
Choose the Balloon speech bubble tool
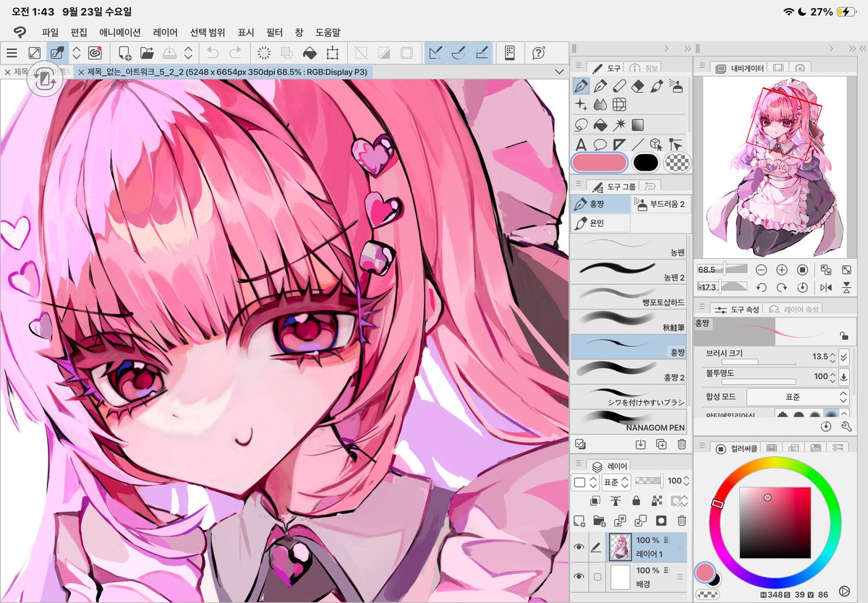[x=600, y=144]
